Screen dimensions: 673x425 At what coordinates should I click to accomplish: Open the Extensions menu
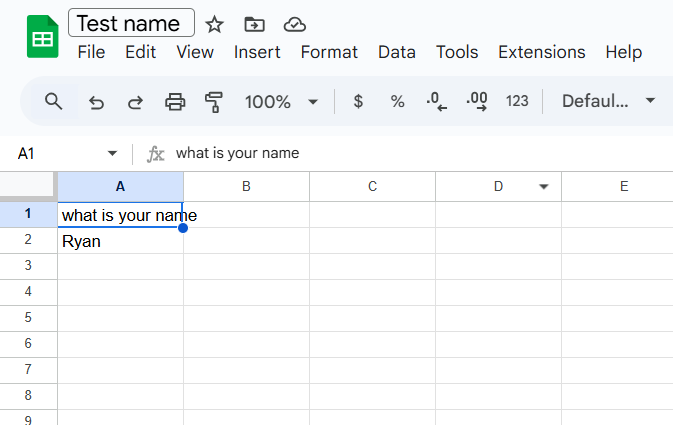pos(541,52)
